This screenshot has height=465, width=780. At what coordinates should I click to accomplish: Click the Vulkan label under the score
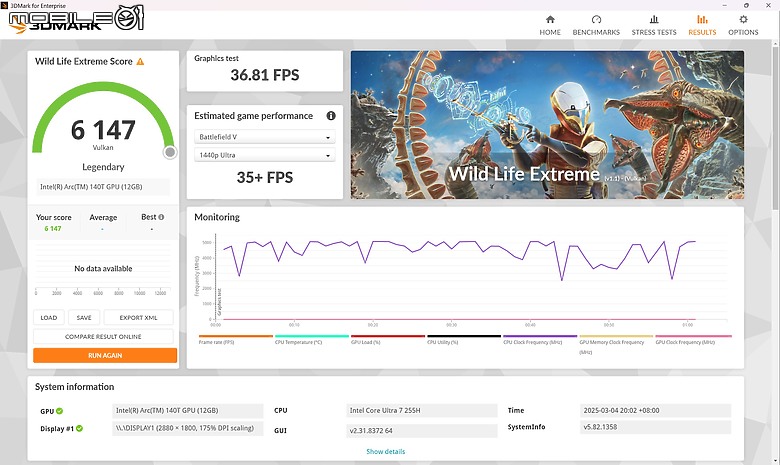(103, 148)
